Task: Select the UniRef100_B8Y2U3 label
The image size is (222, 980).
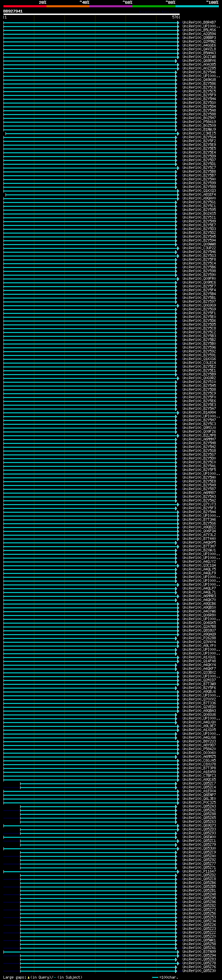Action: pos(199,741)
